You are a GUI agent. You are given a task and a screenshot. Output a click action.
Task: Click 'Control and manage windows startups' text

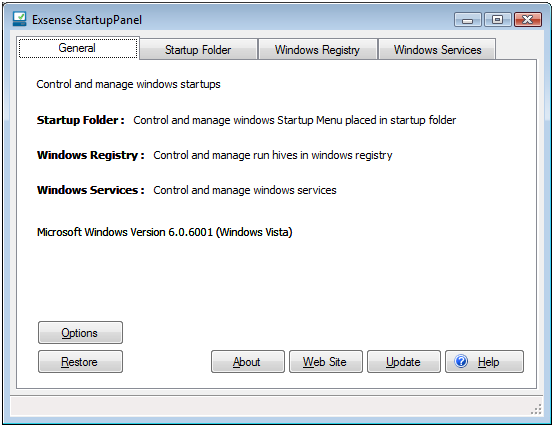coord(128,84)
